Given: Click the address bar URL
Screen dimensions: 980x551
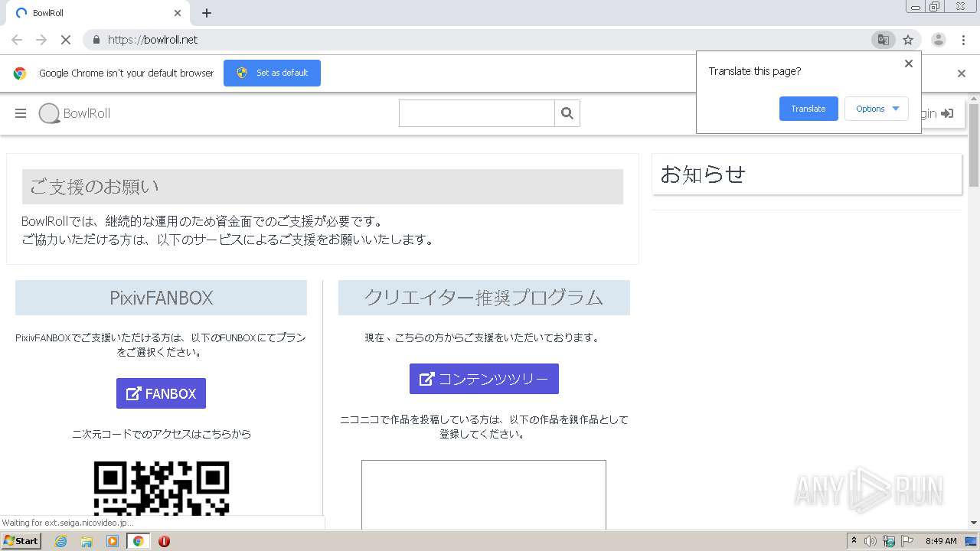Looking at the screenshot, I should coord(152,40).
